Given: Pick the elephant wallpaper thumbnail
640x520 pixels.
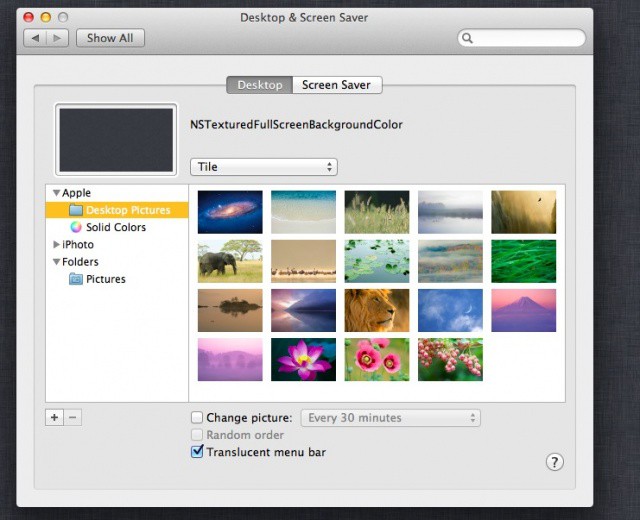Looking at the screenshot, I should [230, 261].
